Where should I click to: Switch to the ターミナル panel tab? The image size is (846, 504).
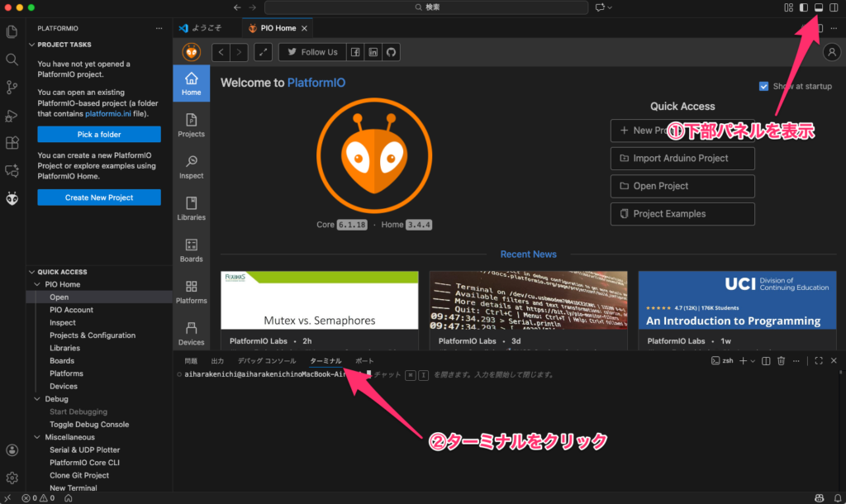326,361
